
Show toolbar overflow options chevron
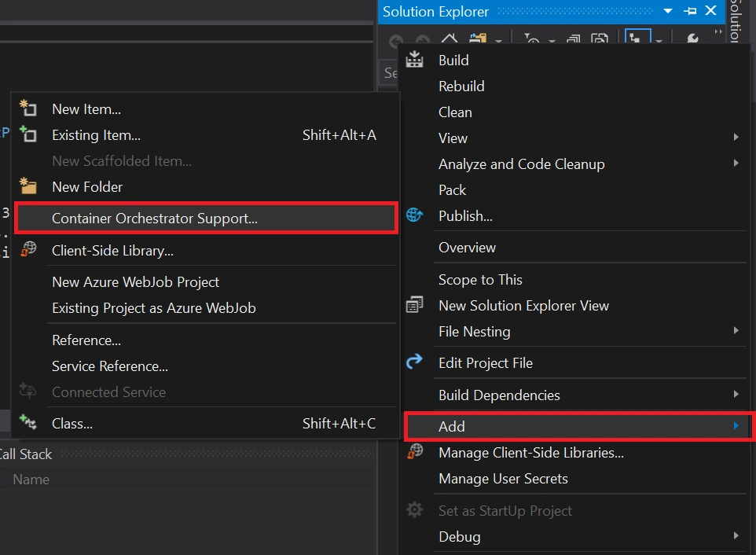click(718, 31)
